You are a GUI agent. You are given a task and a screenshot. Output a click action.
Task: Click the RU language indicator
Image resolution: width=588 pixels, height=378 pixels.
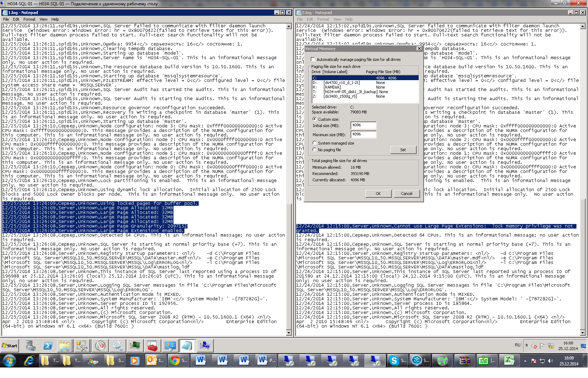coord(518,345)
